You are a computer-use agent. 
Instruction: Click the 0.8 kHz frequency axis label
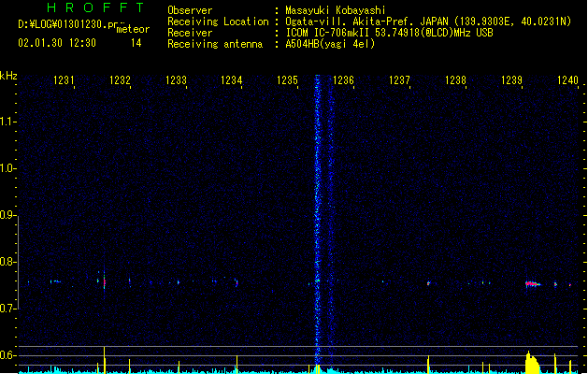click(7, 262)
